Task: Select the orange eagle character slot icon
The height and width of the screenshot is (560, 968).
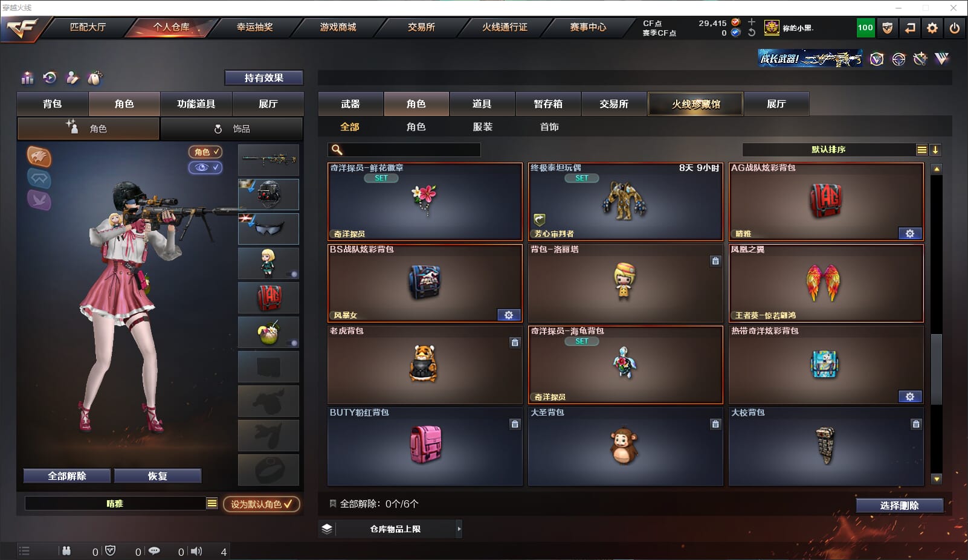Action: pos(39,156)
